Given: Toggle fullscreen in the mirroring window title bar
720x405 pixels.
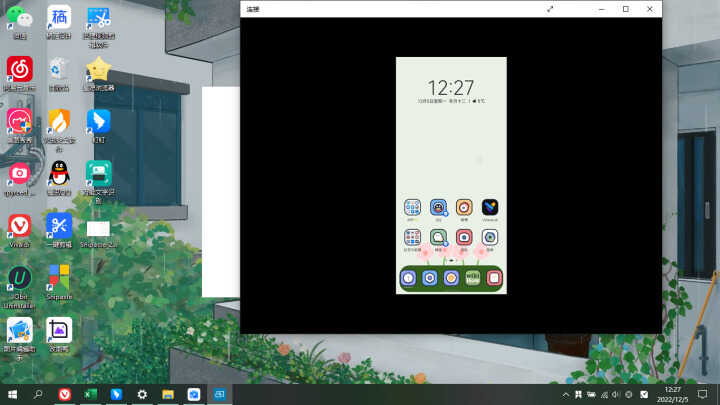Looking at the screenshot, I should (550, 9).
